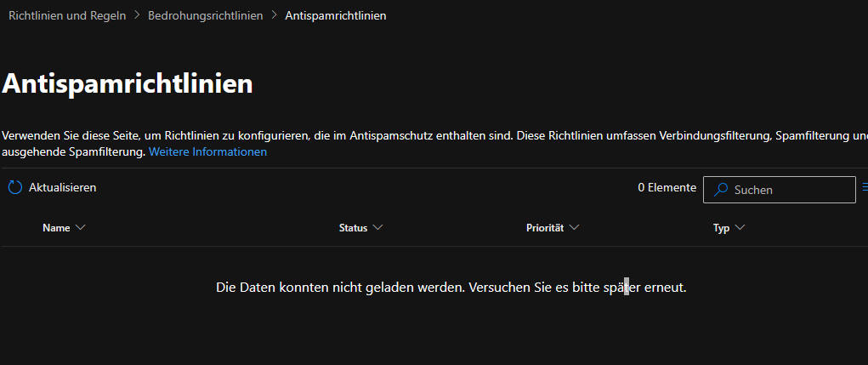Open the Weitere Informationen link
The height and width of the screenshot is (365, 868).
pyautogui.click(x=207, y=151)
